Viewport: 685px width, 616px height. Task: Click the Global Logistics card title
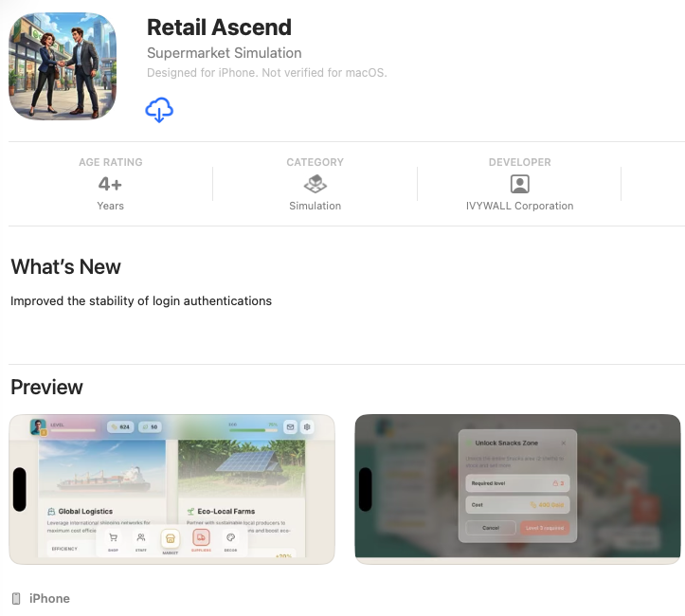click(x=85, y=511)
